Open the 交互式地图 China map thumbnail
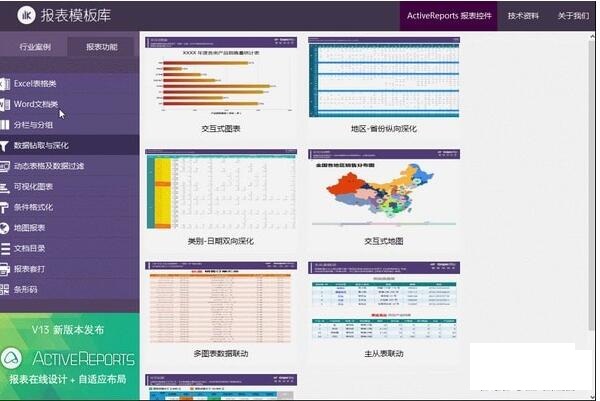This screenshot has width=600, height=401. coord(384,192)
